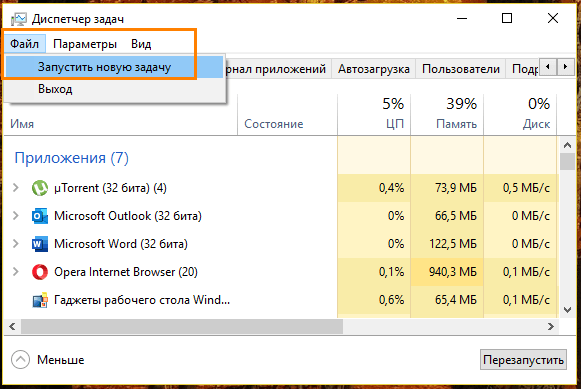This screenshot has width=581, height=389.
Task: Click the gadgets 65,4 МБ memory value
Action: point(456,300)
